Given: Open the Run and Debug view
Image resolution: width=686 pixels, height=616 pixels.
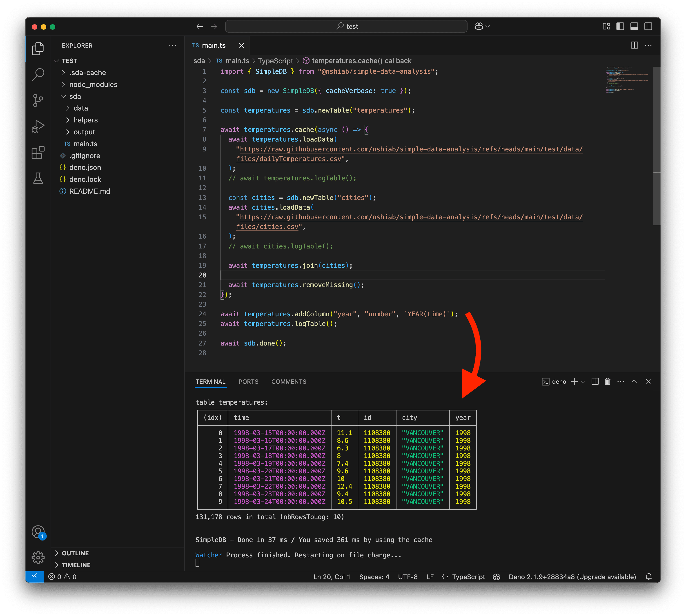Looking at the screenshot, I should (x=38, y=126).
